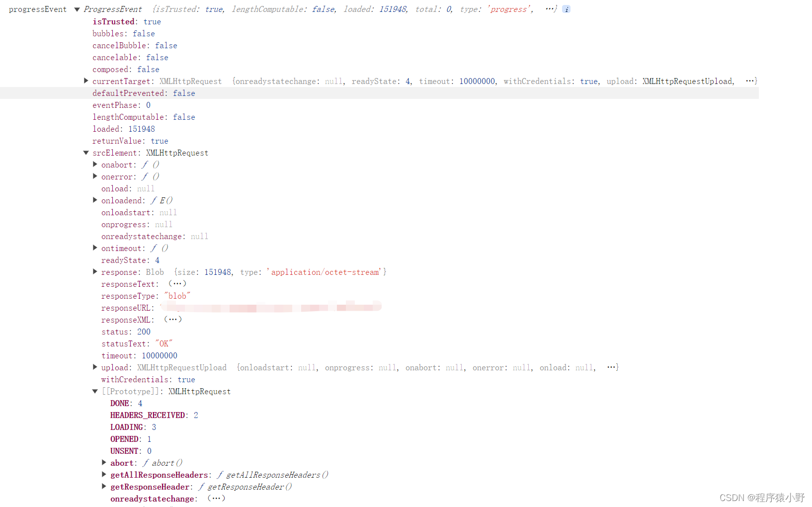The height and width of the screenshot is (507, 812).
Task: Expand the onerror function entry
Action: click(x=95, y=176)
